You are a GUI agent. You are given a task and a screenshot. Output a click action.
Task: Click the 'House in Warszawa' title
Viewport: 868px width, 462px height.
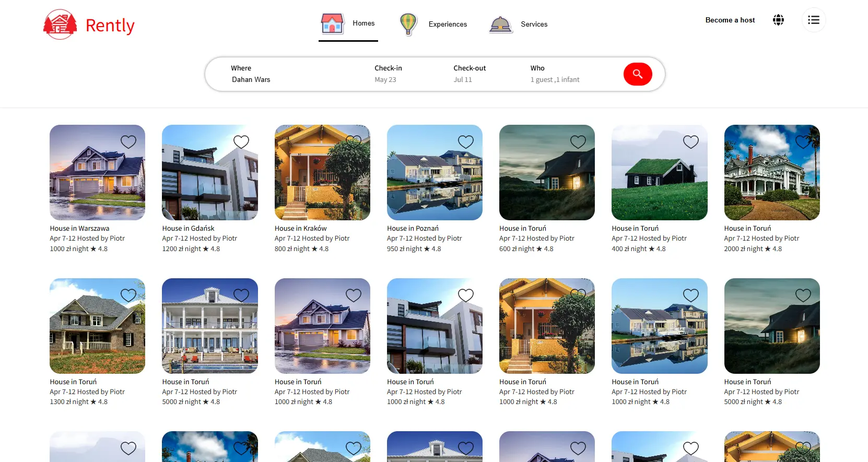click(x=79, y=229)
